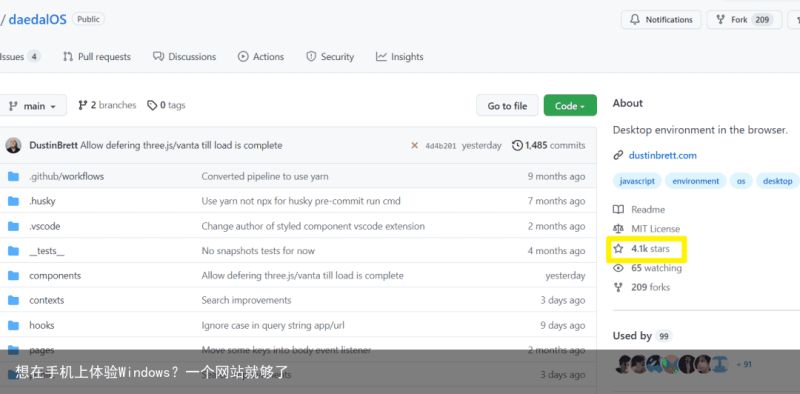The image size is (800, 394).
Task: View the 2 branches link
Action: tap(107, 105)
